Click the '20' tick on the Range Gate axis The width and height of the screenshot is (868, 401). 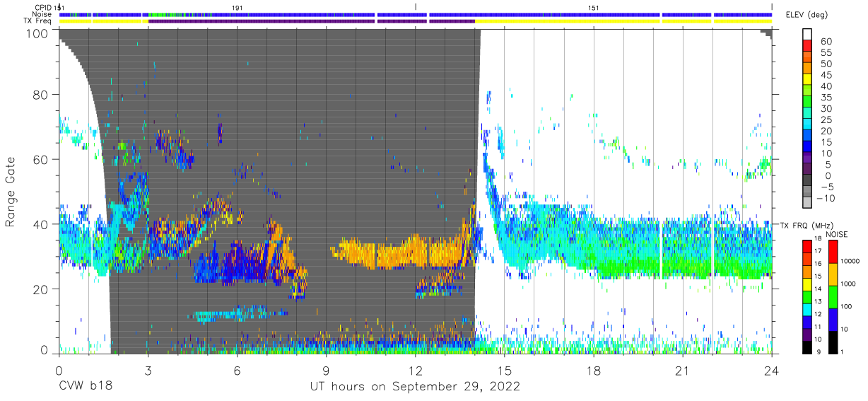42,289
